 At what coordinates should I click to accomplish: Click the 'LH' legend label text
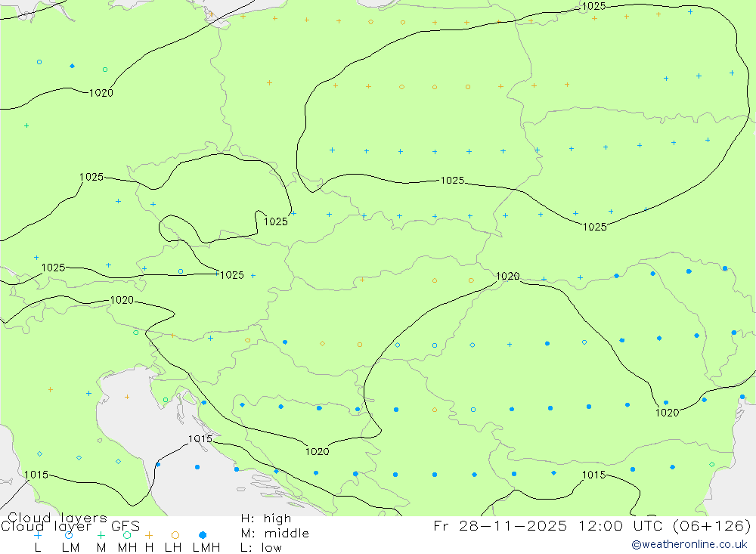click(173, 548)
